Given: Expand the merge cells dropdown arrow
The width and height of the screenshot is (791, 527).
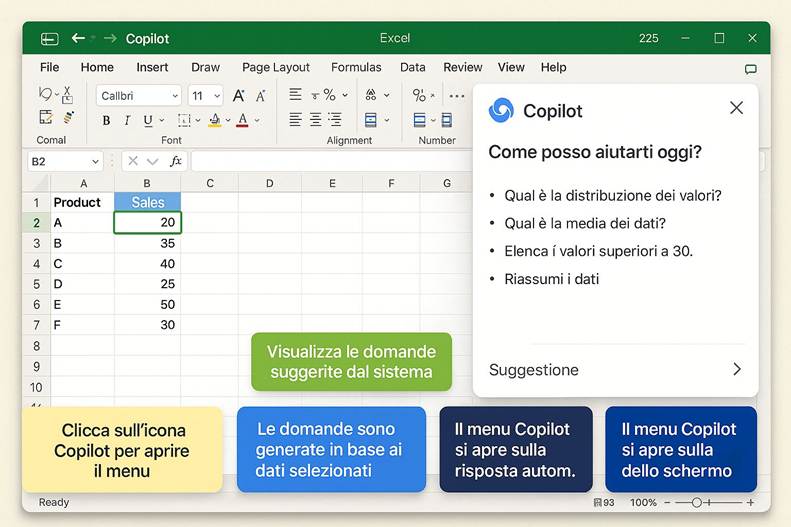Looking at the screenshot, I should [386, 121].
